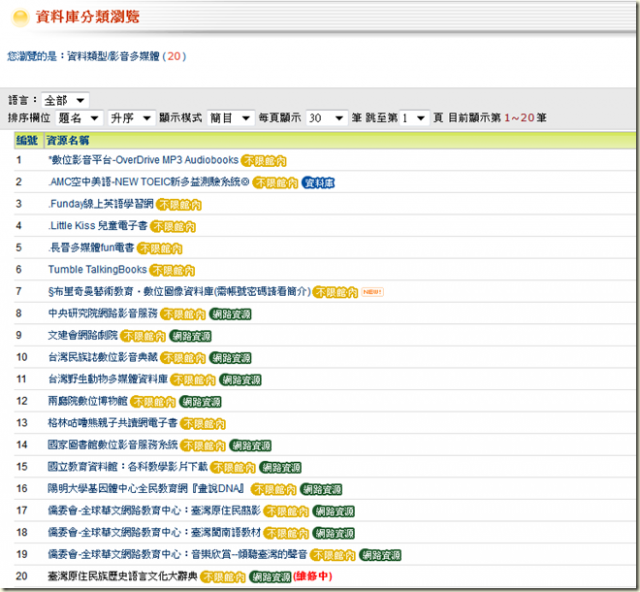Viewport: 640px width, 592px height.
Task: Open 臺灣原住民族歷史語言文化大辭典 link
Action: click(123, 576)
